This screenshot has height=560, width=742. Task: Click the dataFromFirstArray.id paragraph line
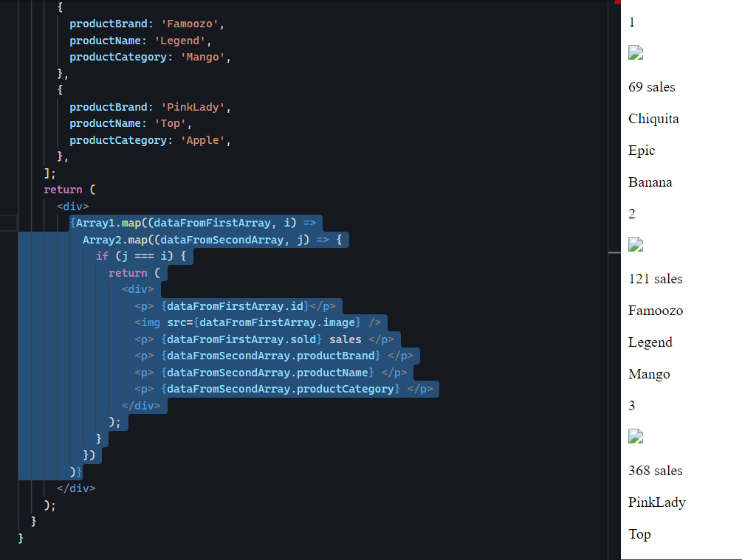pyautogui.click(x=236, y=306)
